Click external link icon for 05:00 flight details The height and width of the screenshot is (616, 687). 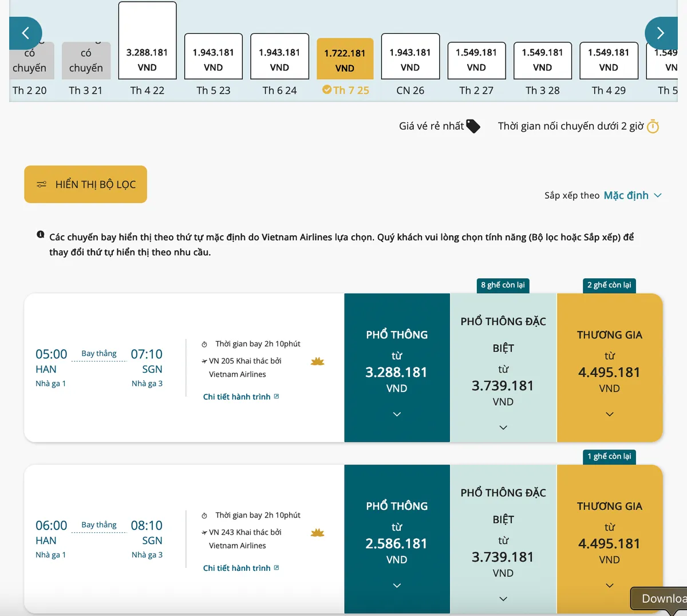277,396
